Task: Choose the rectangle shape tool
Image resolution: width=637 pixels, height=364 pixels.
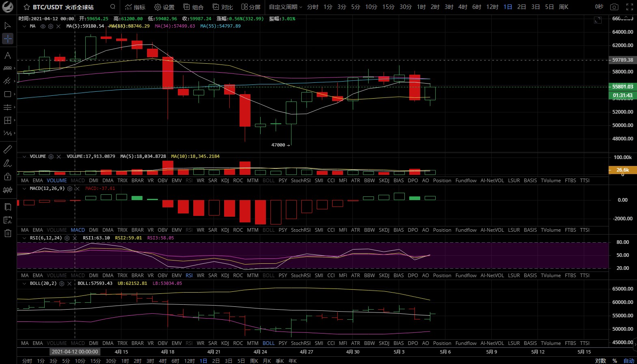Action: coord(7,94)
